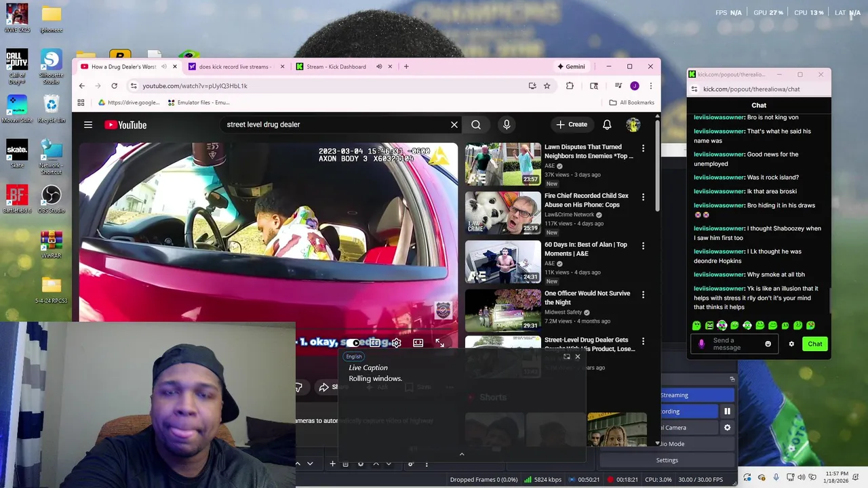Toggle the OBS Streaming button
Screen dimensions: 868x488
[x=696, y=395]
